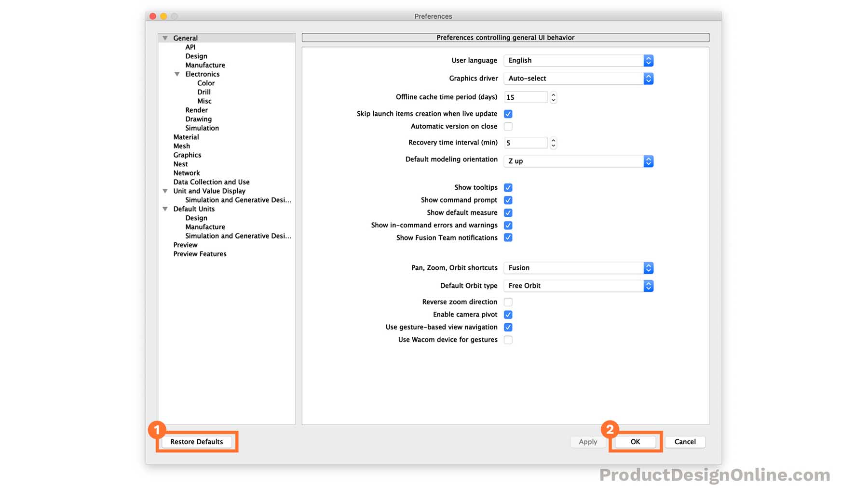
Task: Open the Preview Features preferences
Action: pos(200,254)
